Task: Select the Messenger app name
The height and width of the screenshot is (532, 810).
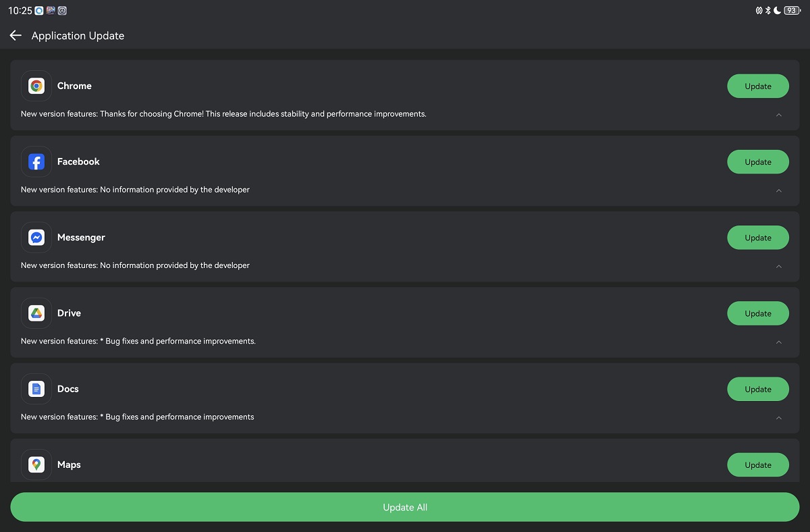Action: [x=81, y=237]
